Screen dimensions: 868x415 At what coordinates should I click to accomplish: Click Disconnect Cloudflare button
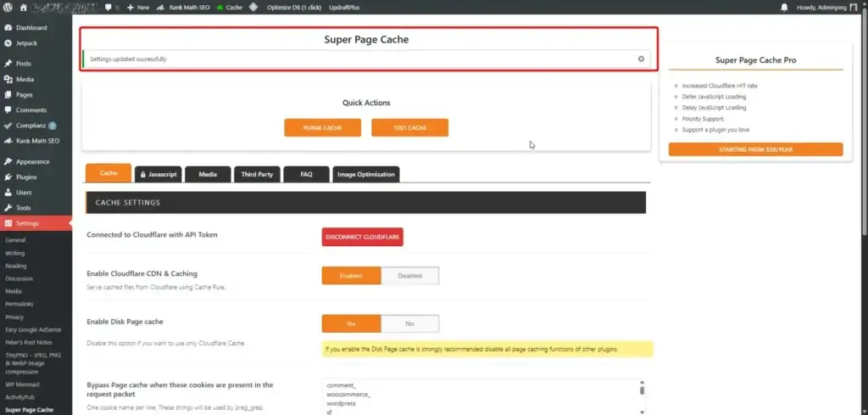click(363, 237)
